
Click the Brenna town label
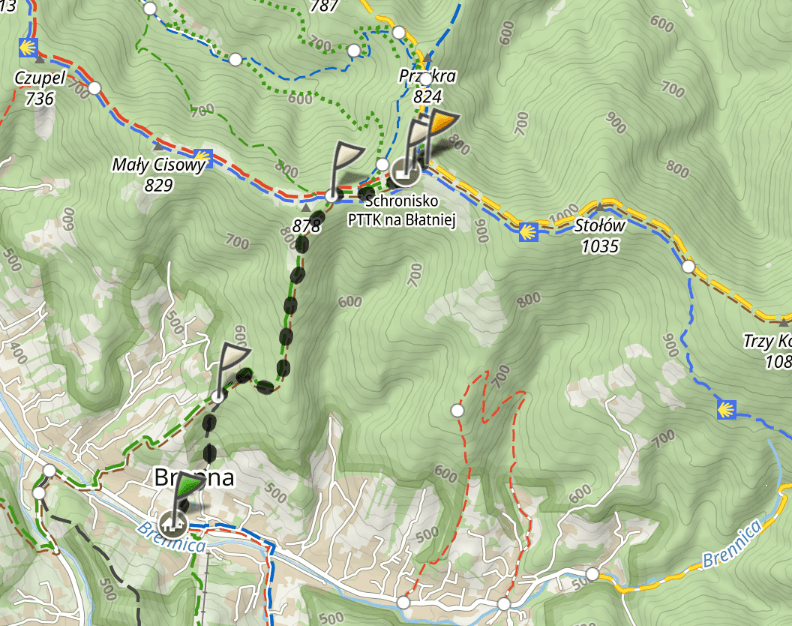point(194,477)
